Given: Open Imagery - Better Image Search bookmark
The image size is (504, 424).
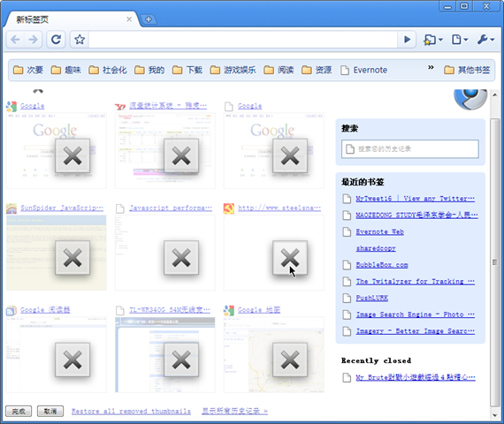Looking at the screenshot, I should [x=415, y=331].
